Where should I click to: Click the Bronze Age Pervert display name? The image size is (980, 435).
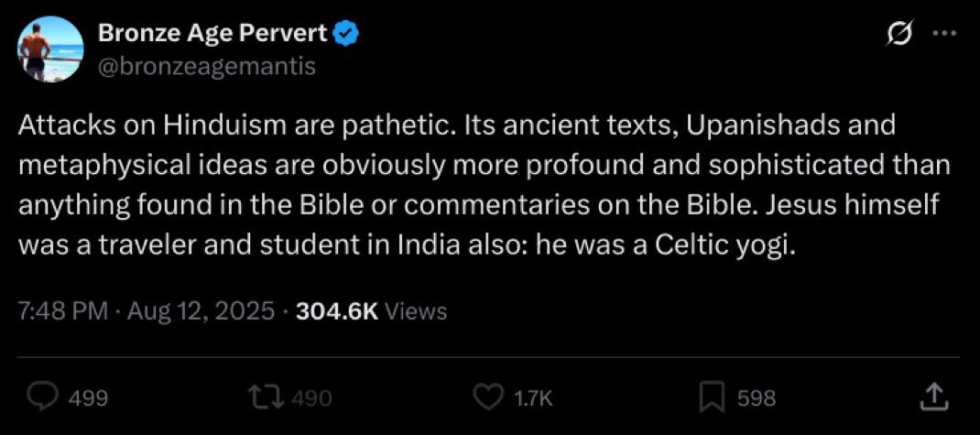point(212,35)
